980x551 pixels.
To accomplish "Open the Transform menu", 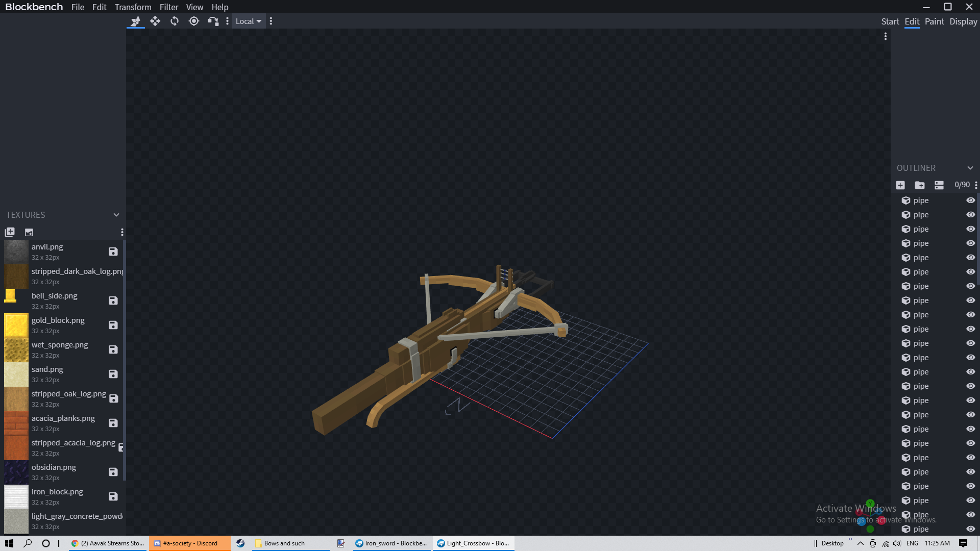I will [x=133, y=7].
